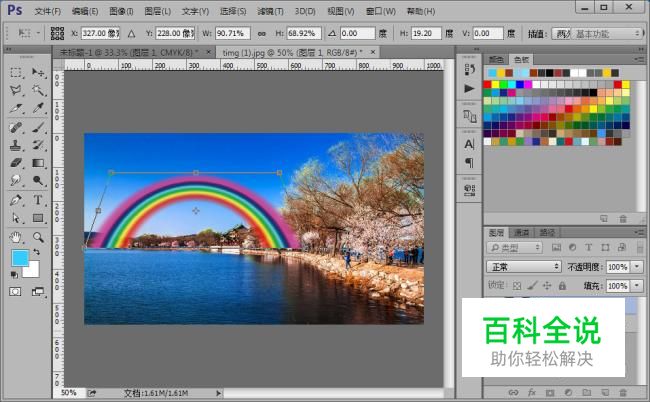Toggle lock transparent pixels in Layers panel

point(516,286)
